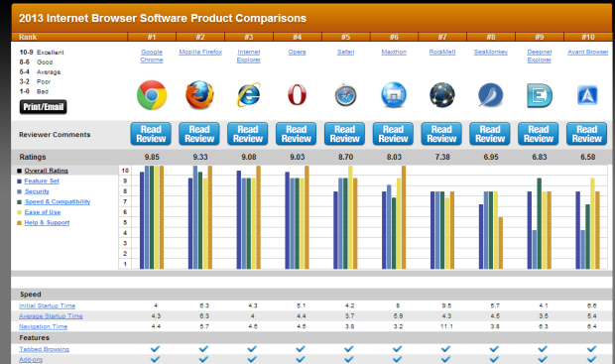The width and height of the screenshot is (615, 364).
Task: Click the Mozilla Firefox name link
Action: tap(200, 52)
